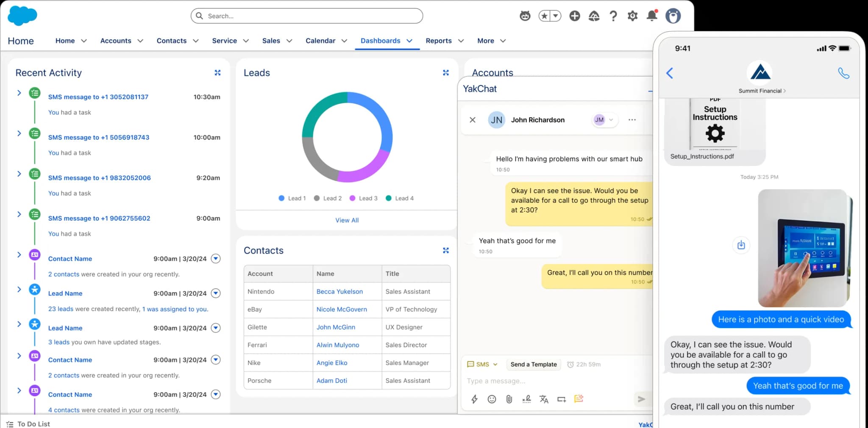This screenshot has width=868, height=428.
Task: Open the Trailhead cloud icon
Action: click(594, 16)
